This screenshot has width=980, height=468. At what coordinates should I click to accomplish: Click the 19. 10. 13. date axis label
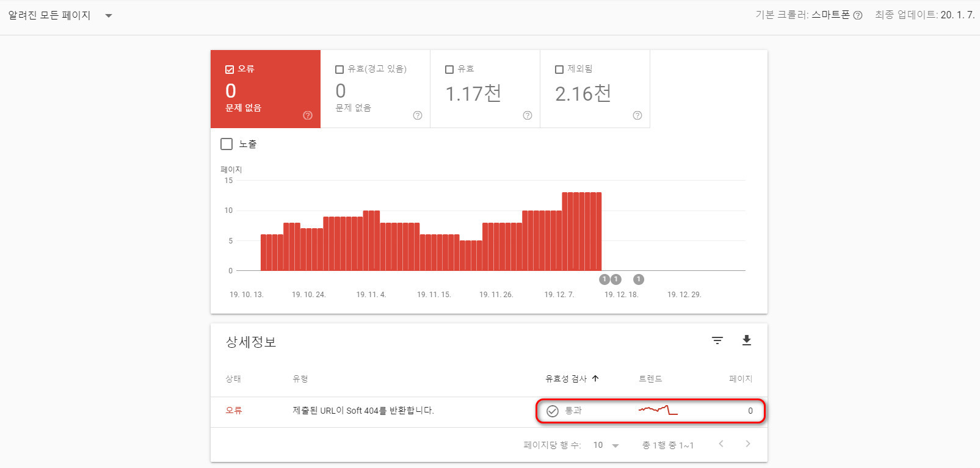[247, 295]
